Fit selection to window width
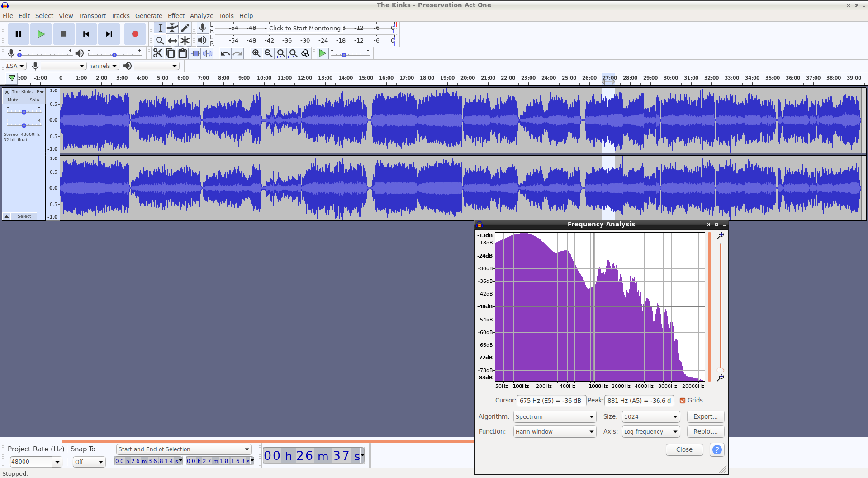Viewport: 868px width, 478px height. (x=281, y=53)
